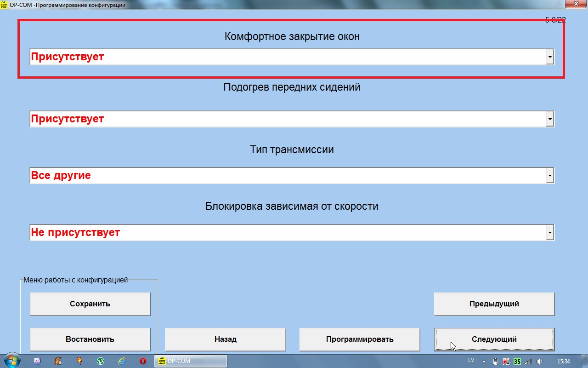The width and height of the screenshot is (588, 368).
Task: Advance with the Следующий button
Action: point(494,339)
